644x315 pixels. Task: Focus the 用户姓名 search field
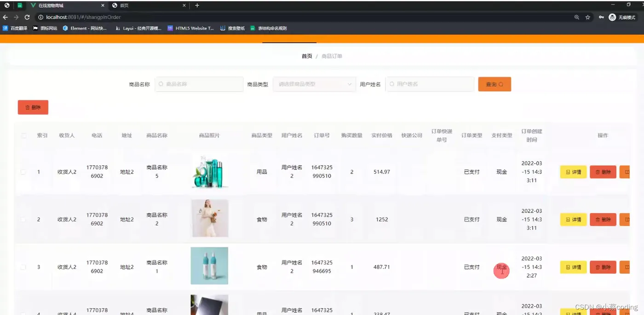(x=430, y=84)
